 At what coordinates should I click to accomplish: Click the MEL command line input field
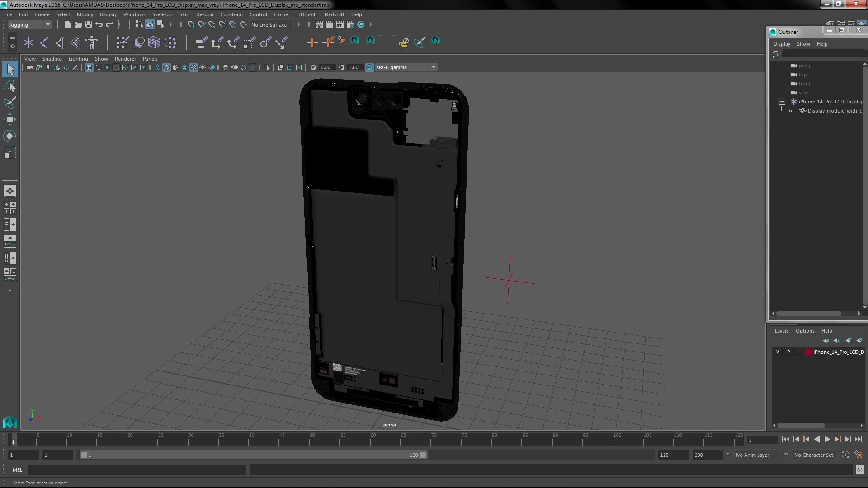pyautogui.click(x=137, y=470)
